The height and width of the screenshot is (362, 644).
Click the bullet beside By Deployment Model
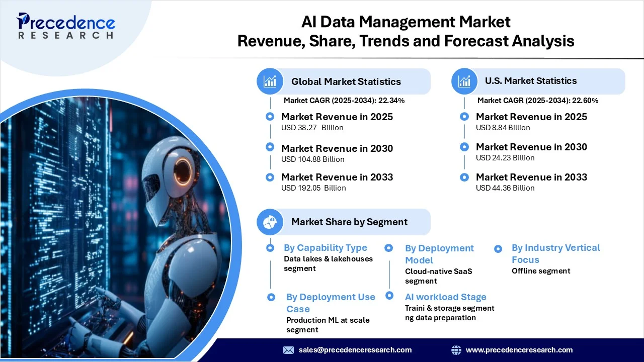pos(389,248)
